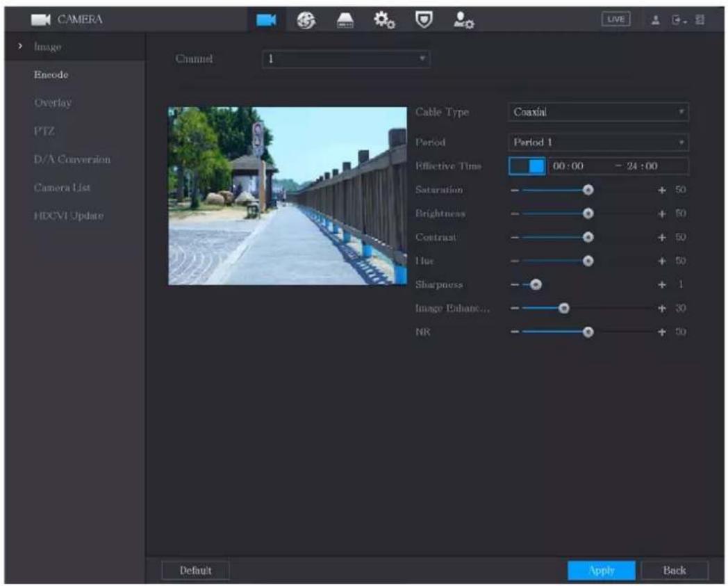Open the Account user settings icon

463,20
